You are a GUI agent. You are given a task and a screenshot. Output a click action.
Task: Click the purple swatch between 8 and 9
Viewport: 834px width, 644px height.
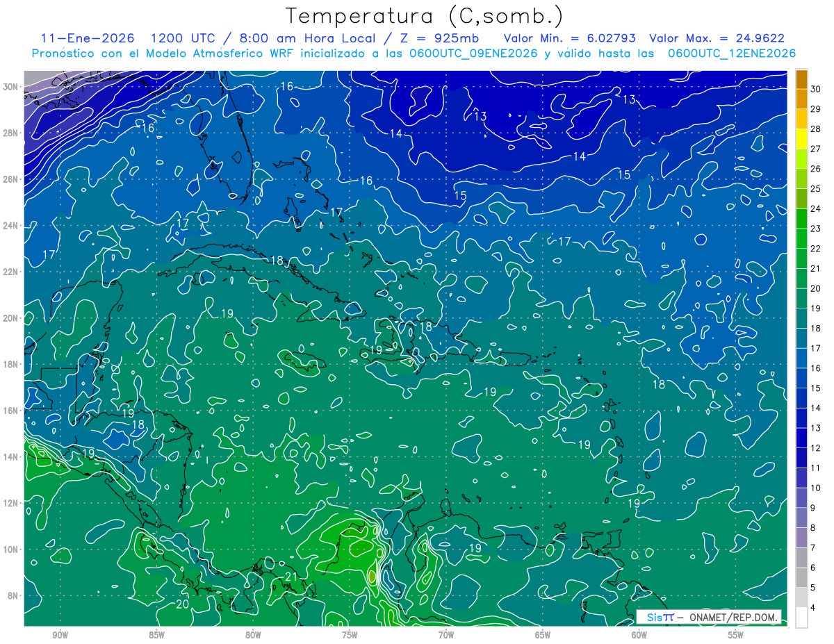point(802,518)
